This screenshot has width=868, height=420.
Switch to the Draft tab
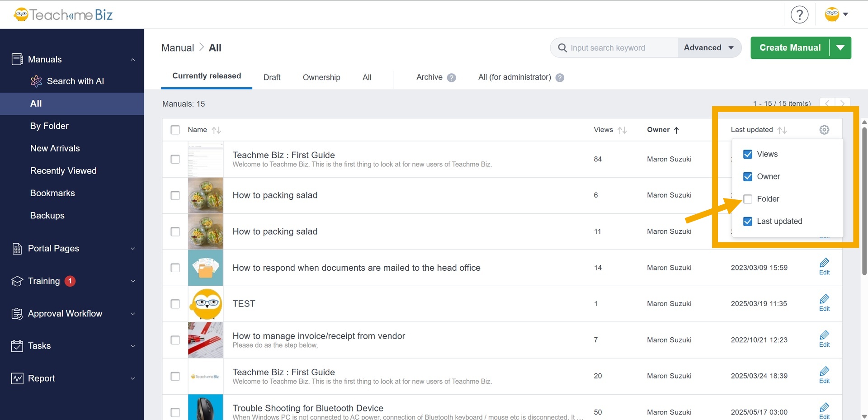272,77
